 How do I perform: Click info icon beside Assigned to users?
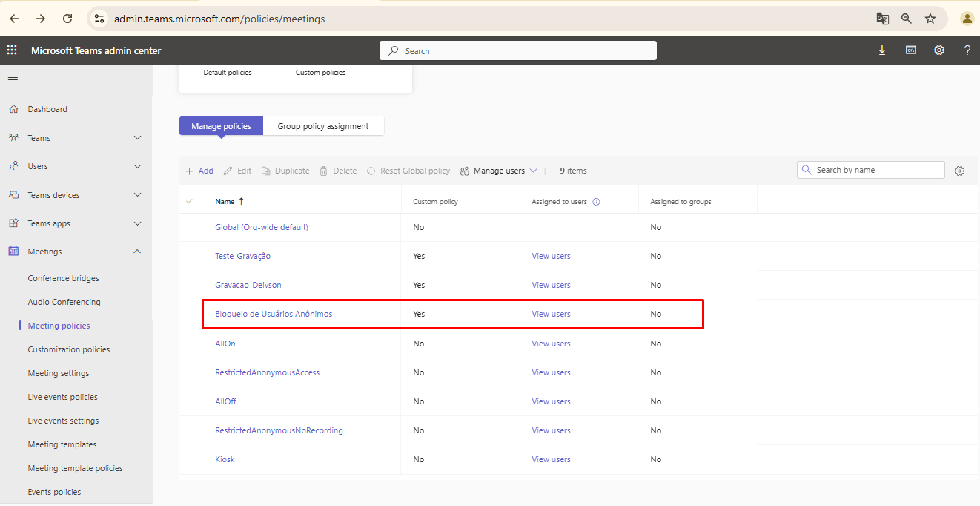tap(596, 202)
